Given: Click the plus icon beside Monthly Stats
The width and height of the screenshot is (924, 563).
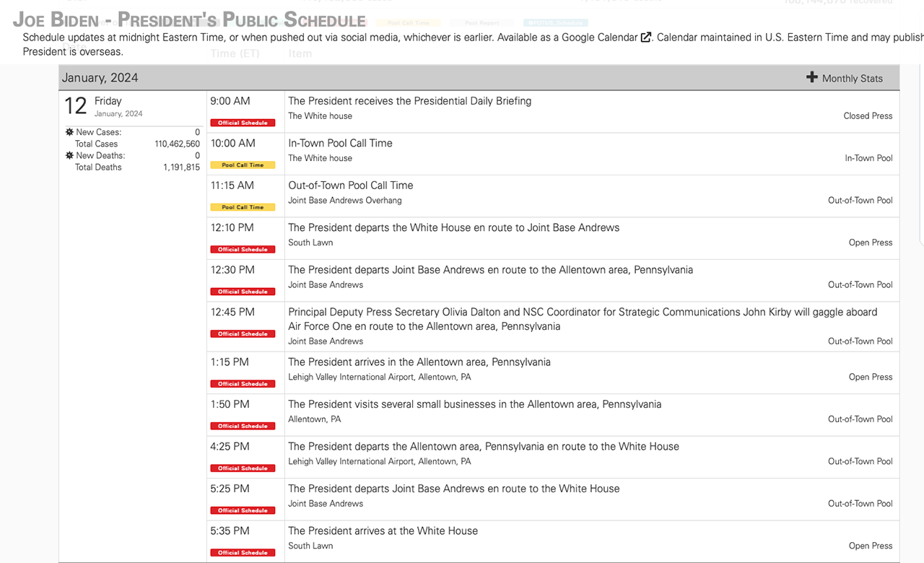Looking at the screenshot, I should [812, 77].
